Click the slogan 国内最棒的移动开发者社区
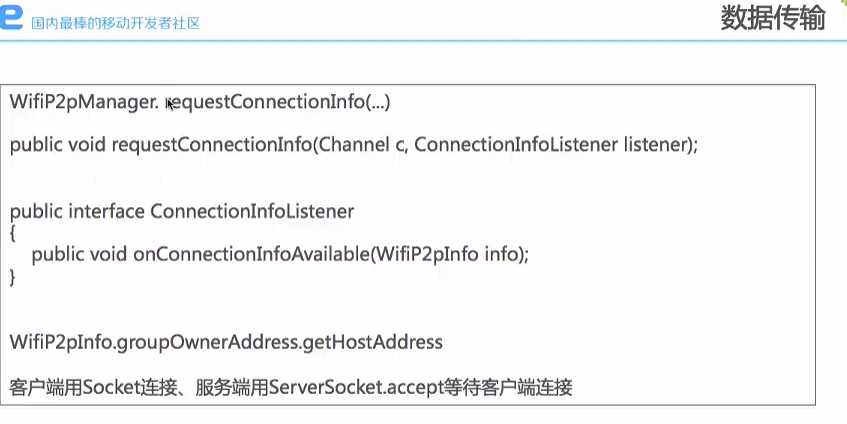This screenshot has height=424, width=847. pos(116,23)
